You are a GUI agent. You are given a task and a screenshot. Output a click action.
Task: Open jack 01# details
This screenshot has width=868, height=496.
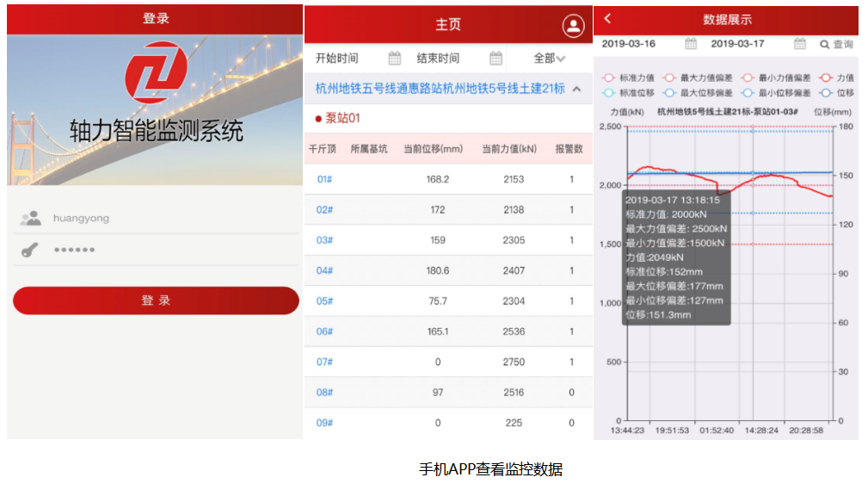(x=324, y=180)
